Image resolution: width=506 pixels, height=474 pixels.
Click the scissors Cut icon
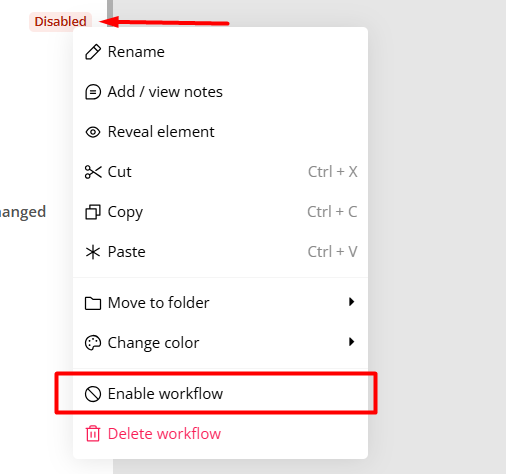[93, 172]
